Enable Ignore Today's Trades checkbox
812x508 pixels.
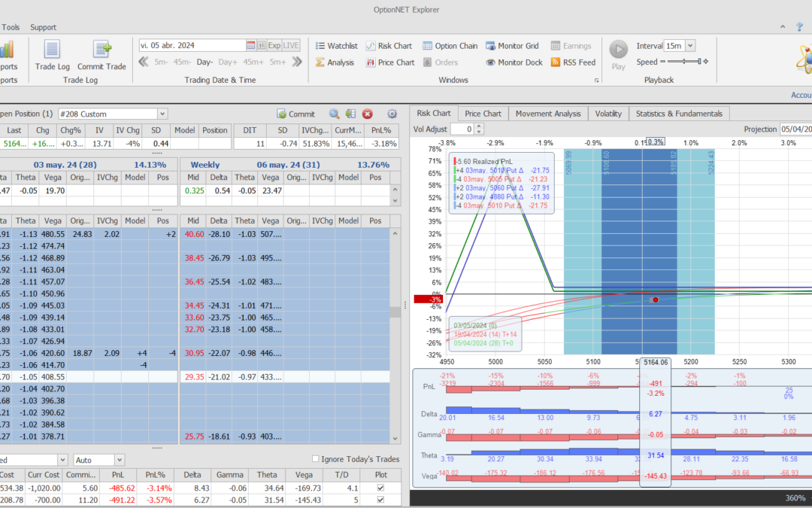click(x=316, y=459)
